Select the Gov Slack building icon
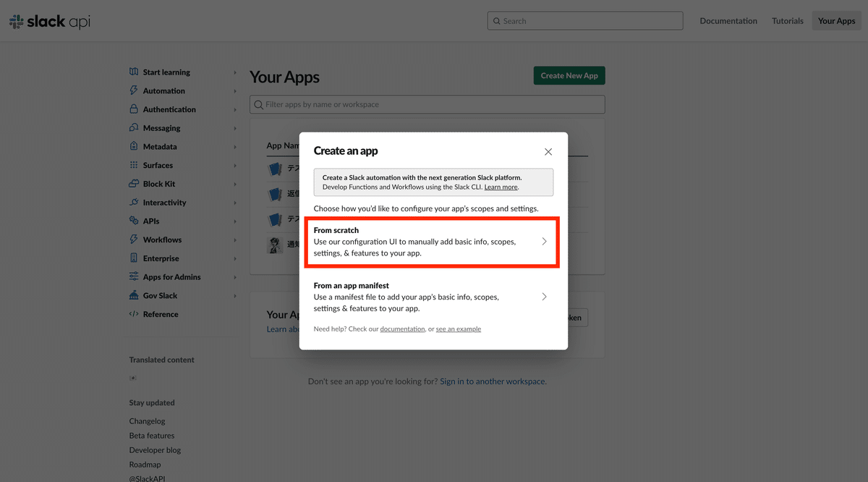Viewport: 868px width, 482px height. (x=134, y=295)
